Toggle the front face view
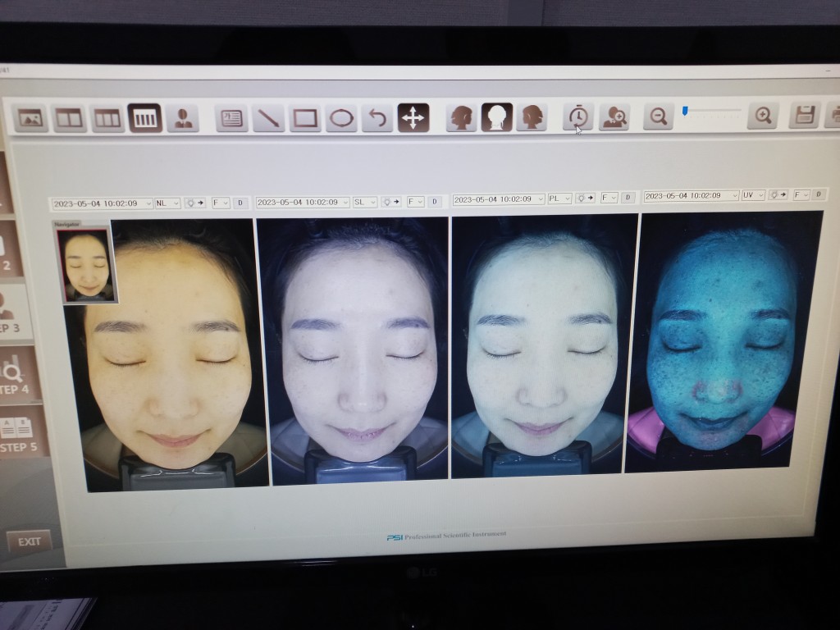Image resolution: width=840 pixels, height=630 pixels. [x=497, y=117]
